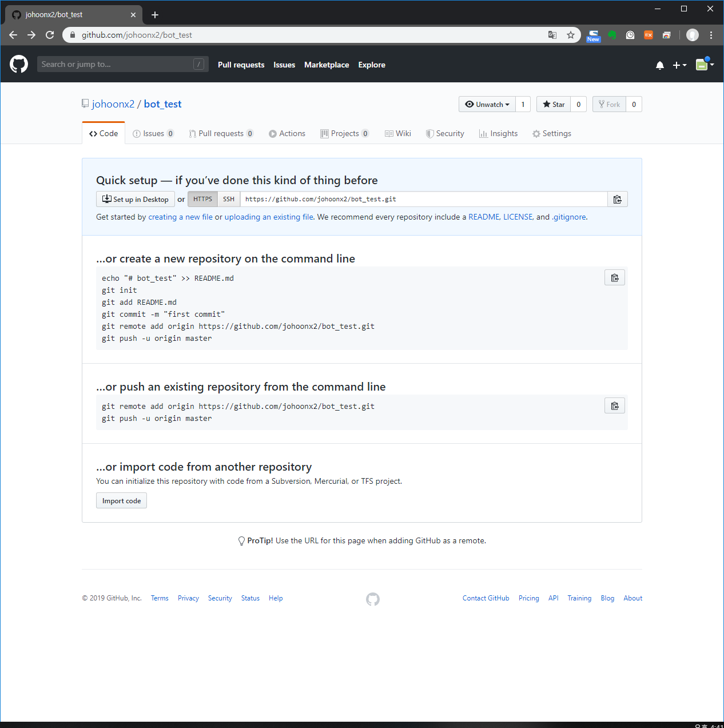Open the repository Settings tab
Screen dimensions: 724x728
(x=552, y=133)
